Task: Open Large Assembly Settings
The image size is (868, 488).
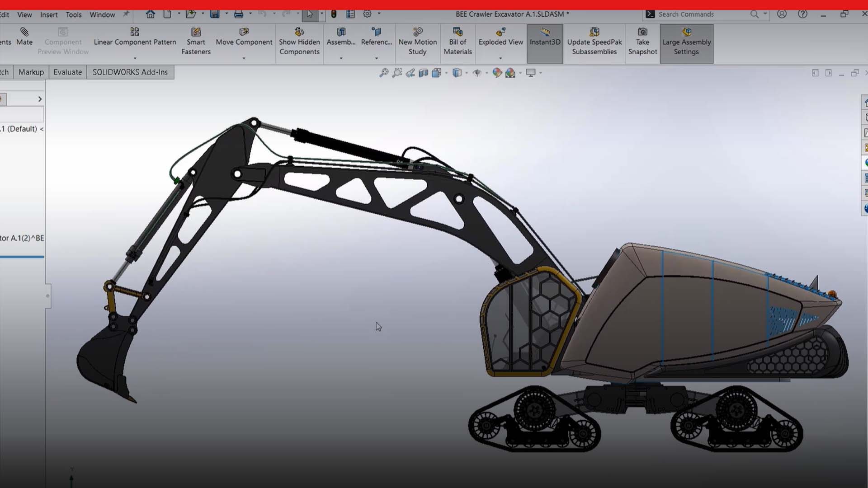Action: coord(686,41)
